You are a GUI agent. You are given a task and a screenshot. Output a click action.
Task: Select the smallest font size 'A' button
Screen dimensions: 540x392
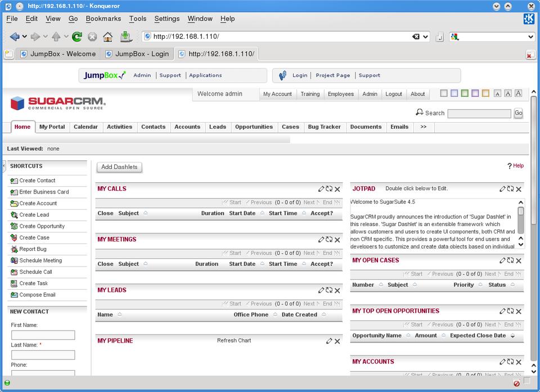point(497,93)
